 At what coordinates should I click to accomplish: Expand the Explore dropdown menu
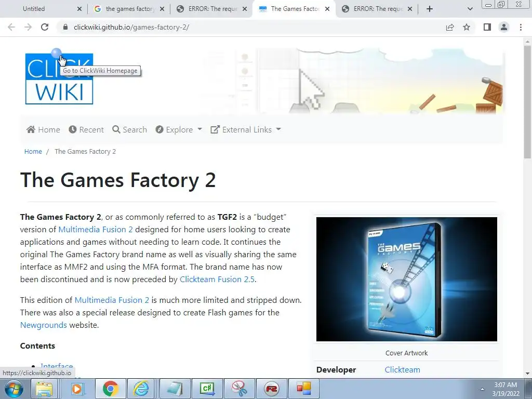[179, 129]
